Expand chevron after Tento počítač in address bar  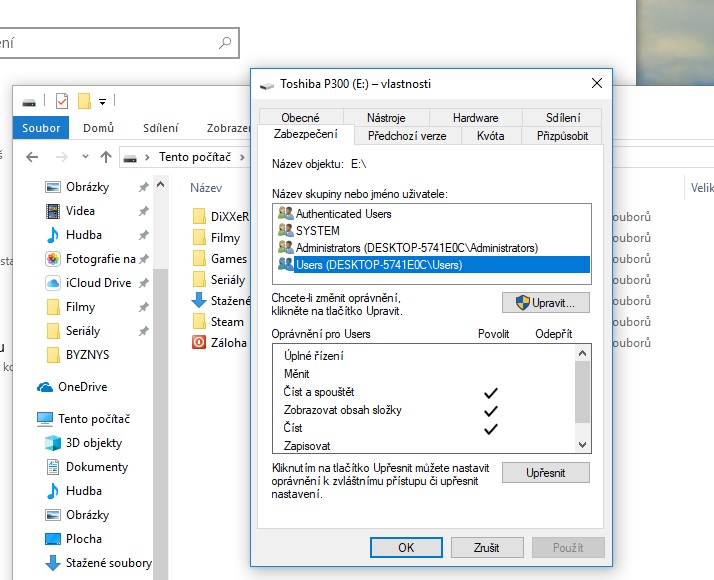tap(242, 157)
